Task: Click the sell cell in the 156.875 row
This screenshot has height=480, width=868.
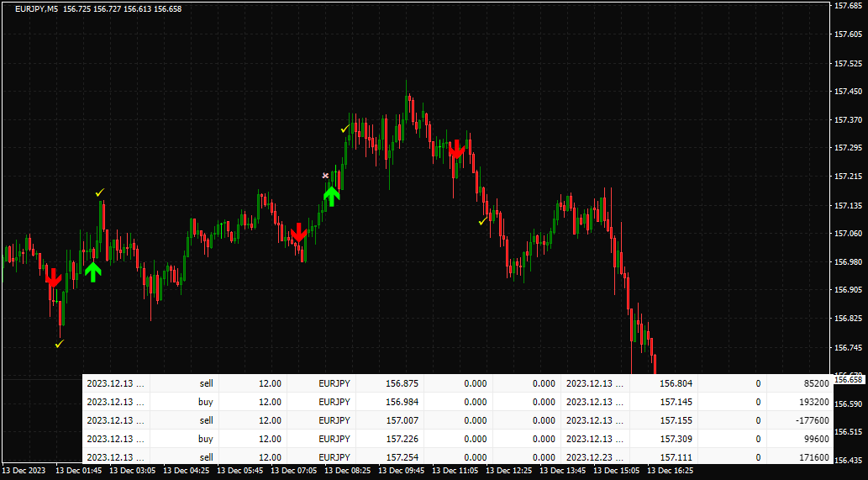Action: pos(184,383)
